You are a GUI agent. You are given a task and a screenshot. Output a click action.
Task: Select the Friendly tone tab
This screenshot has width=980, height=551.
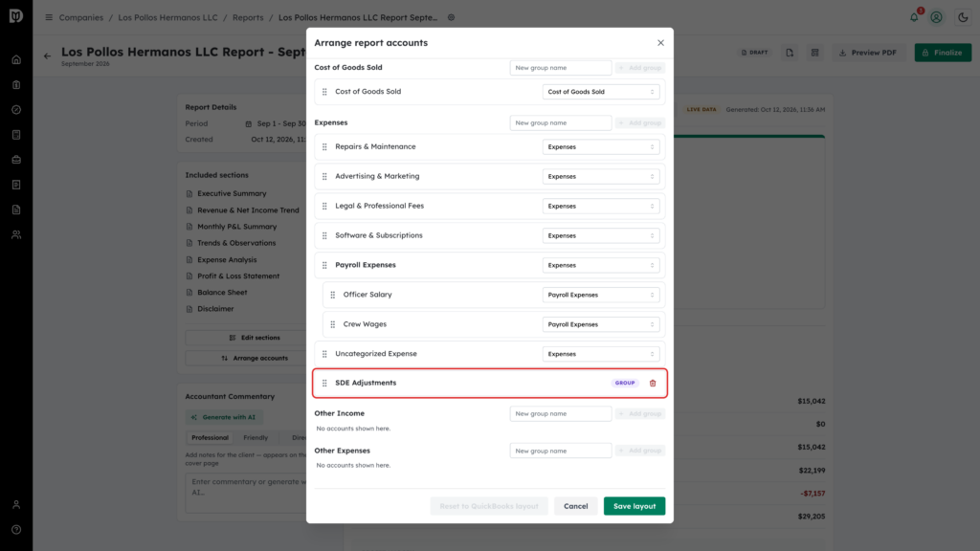coord(256,438)
